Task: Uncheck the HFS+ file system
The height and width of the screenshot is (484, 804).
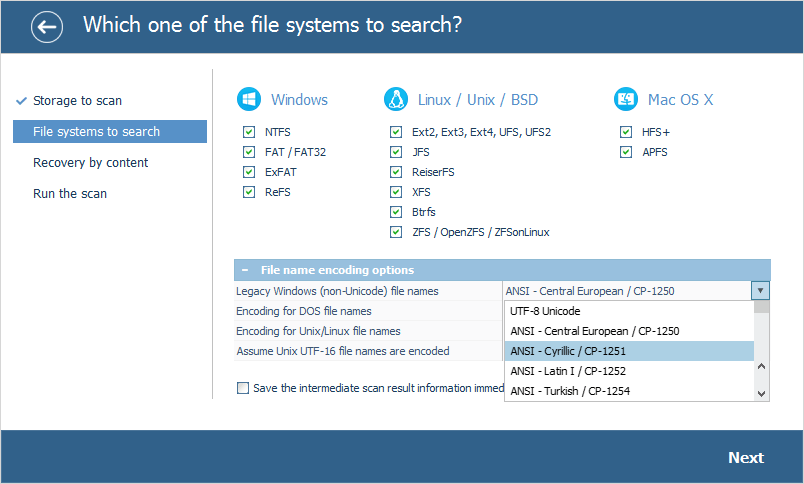Action: click(626, 132)
